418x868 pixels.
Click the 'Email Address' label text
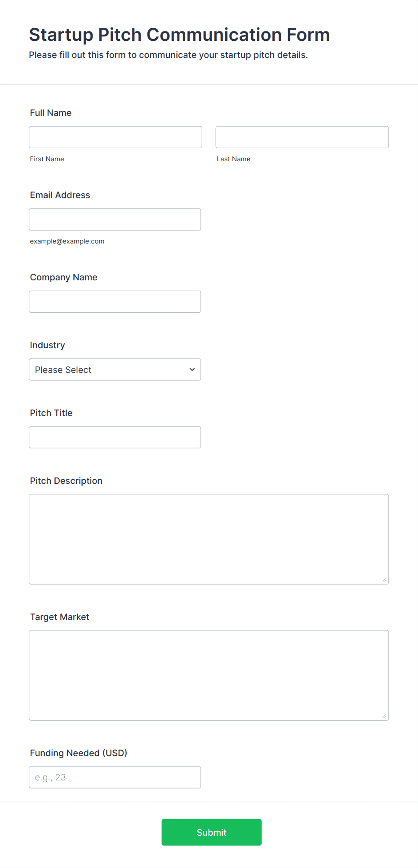click(x=60, y=195)
